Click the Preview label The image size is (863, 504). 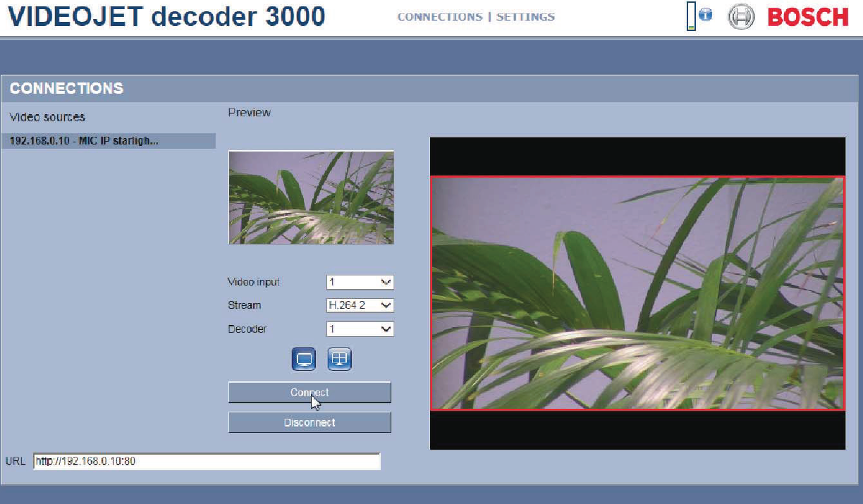tap(250, 112)
